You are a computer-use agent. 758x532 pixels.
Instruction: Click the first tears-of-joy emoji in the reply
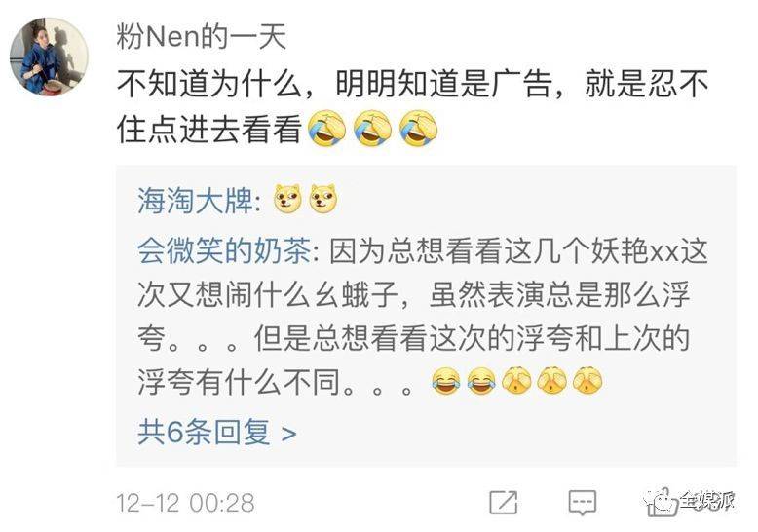pyautogui.click(x=446, y=381)
